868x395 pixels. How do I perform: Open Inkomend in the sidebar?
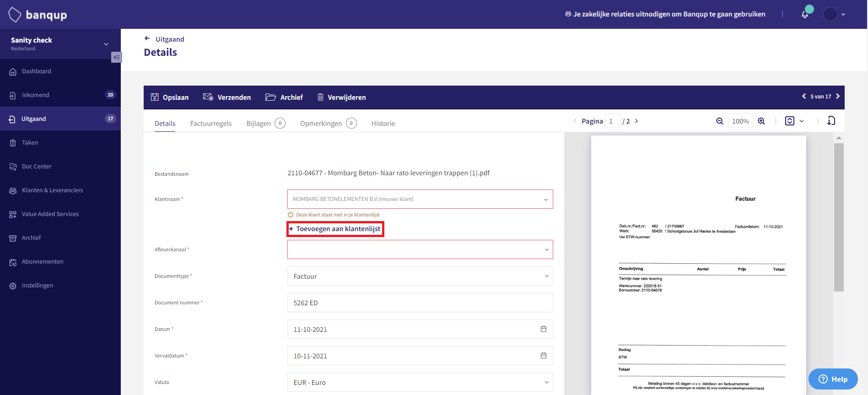(60, 95)
